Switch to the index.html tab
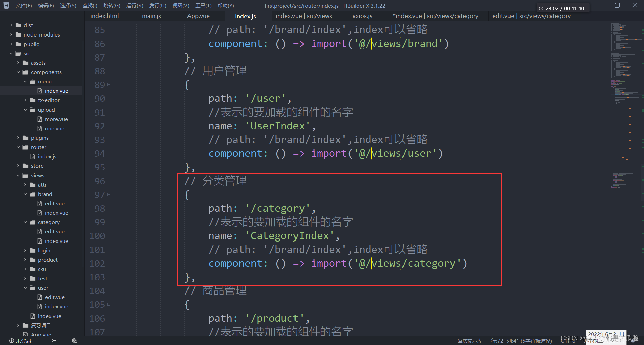644x345 pixels. point(105,16)
